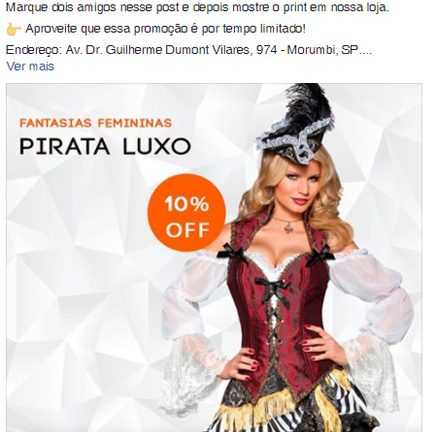
Task: Click the Marque dois amigos text line
Action: (197, 7)
